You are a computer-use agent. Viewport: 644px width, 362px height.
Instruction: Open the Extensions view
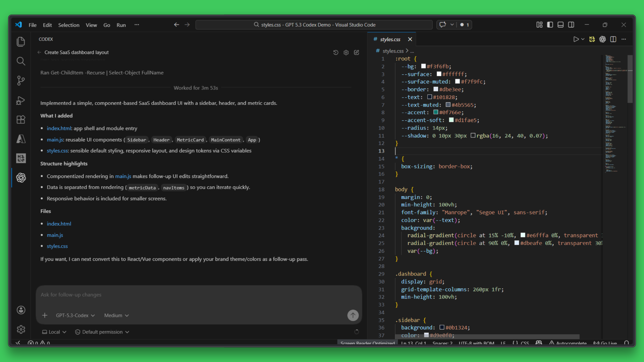21,120
